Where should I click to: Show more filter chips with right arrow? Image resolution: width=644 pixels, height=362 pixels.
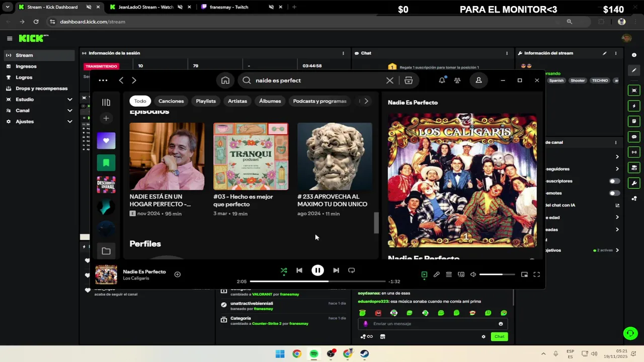[366, 101]
